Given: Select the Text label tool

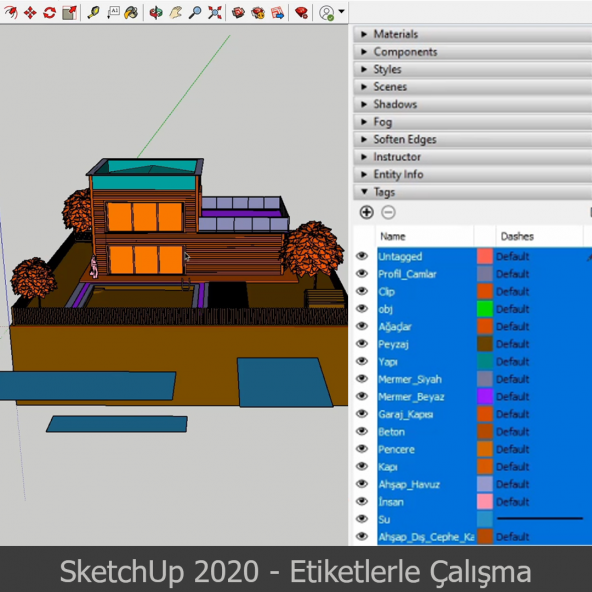Looking at the screenshot, I should coord(113,13).
